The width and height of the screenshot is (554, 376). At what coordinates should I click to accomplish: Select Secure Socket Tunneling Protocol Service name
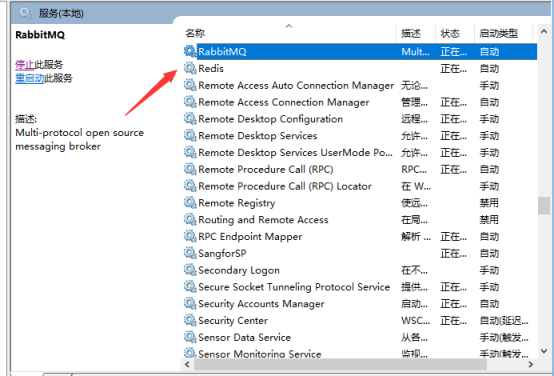[x=294, y=287]
